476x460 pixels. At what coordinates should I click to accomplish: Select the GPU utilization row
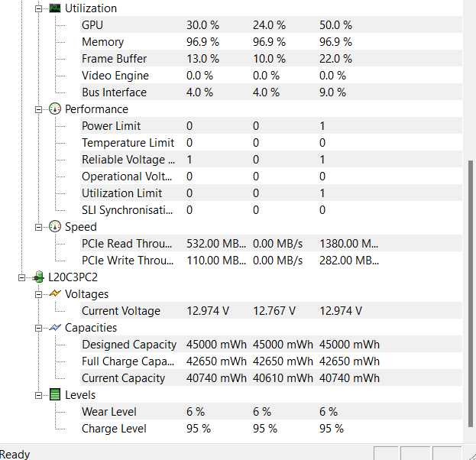[92, 25]
